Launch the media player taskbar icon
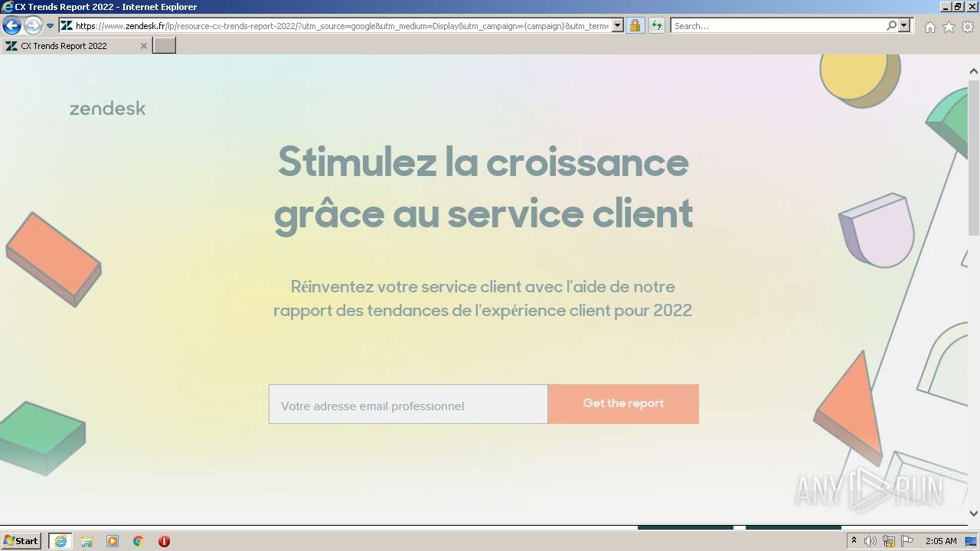 (x=113, y=541)
